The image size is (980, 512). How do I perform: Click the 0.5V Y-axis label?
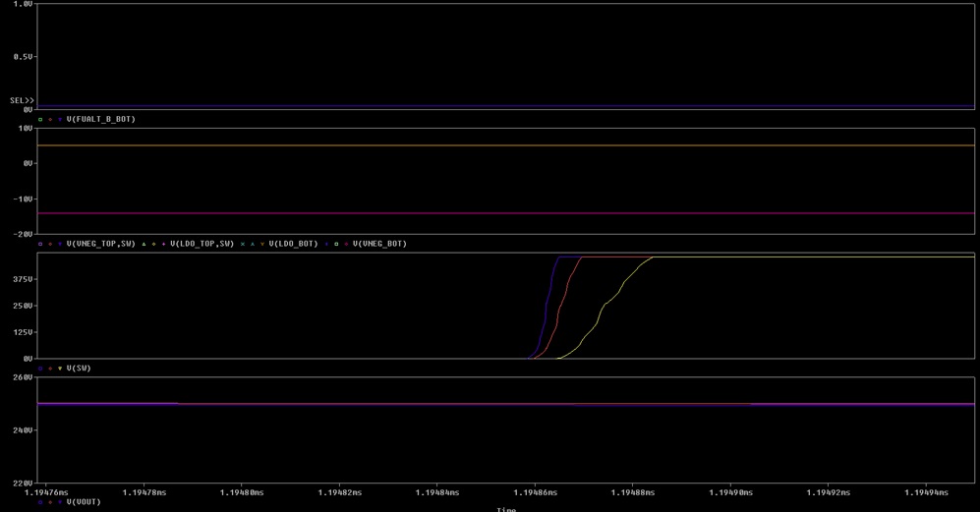[x=23, y=57]
